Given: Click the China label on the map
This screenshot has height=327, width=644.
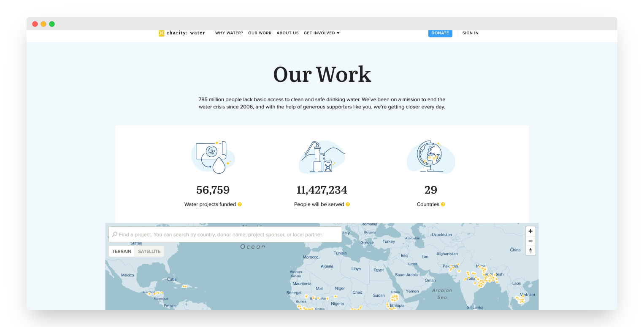Looking at the screenshot, I should [515, 250].
